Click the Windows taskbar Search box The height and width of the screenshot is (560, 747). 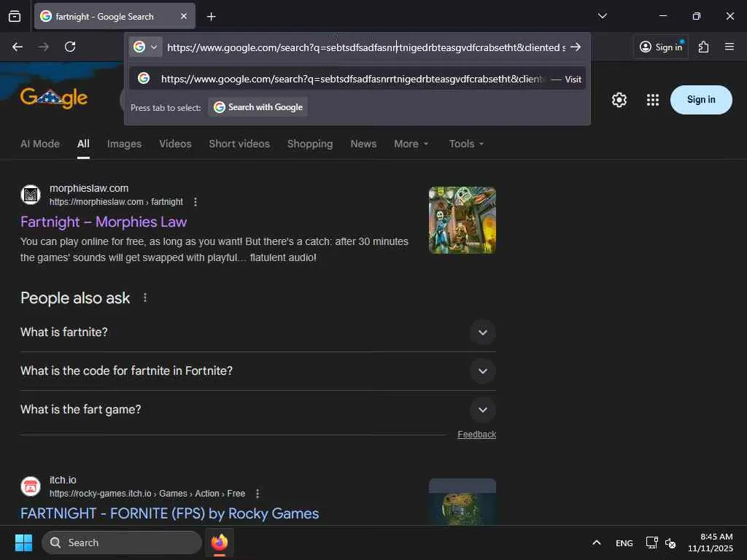point(122,542)
